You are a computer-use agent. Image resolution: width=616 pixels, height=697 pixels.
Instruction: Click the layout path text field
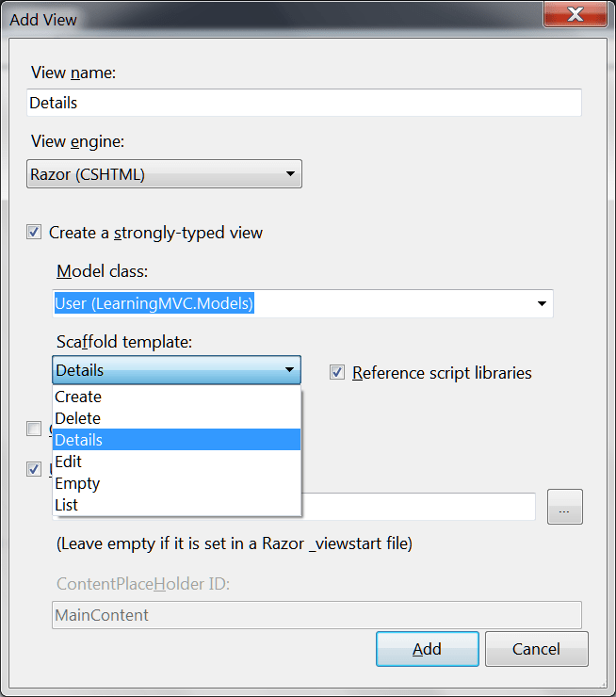click(x=418, y=507)
